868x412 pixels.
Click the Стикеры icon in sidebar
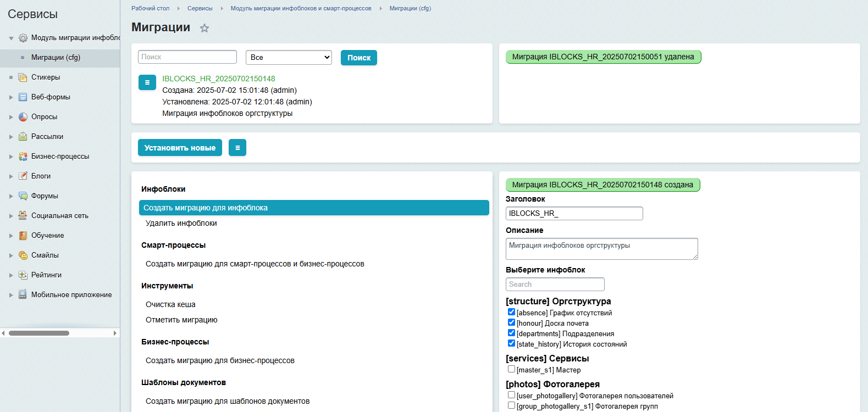[23, 77]
